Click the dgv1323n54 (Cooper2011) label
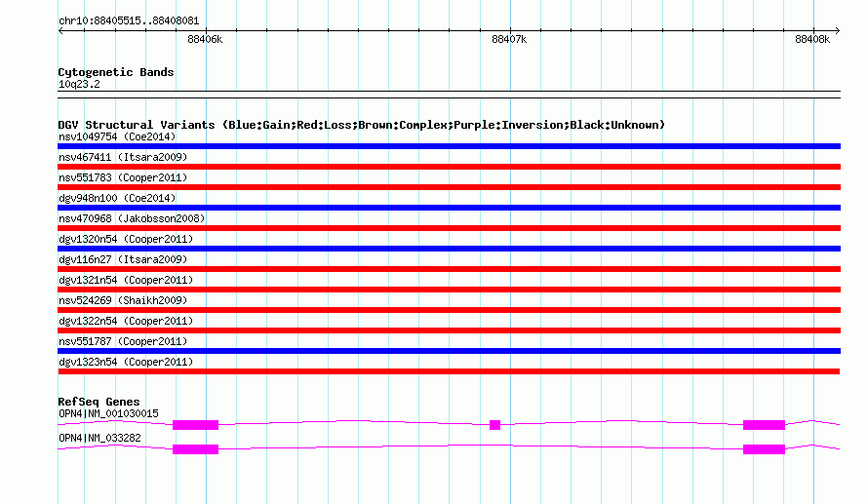Viewport: 868px width, 504px height. pyautogui.click(x=126, y=362)
